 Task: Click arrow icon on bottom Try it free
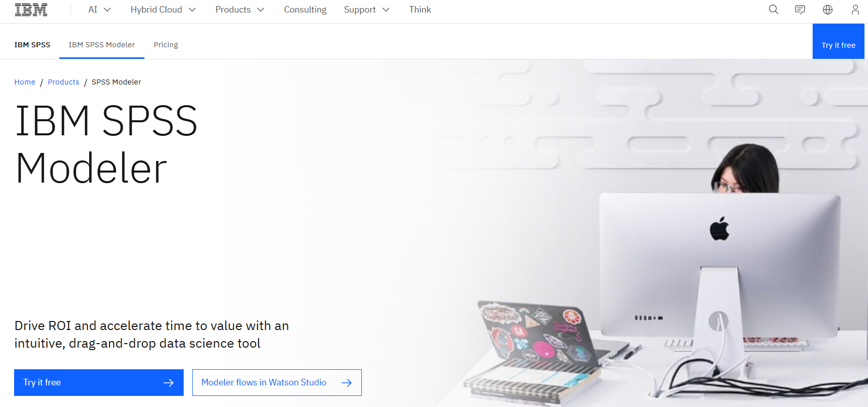(x=169, y=383)
